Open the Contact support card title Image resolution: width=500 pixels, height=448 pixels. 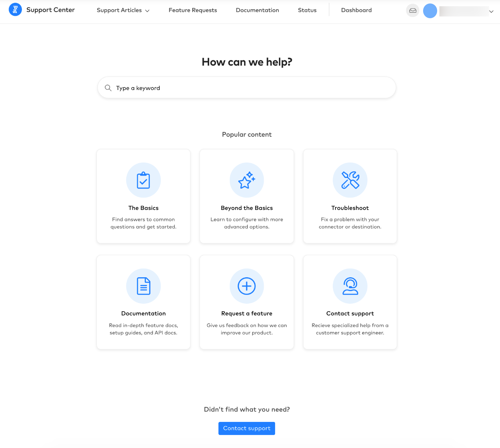(350, 314)
